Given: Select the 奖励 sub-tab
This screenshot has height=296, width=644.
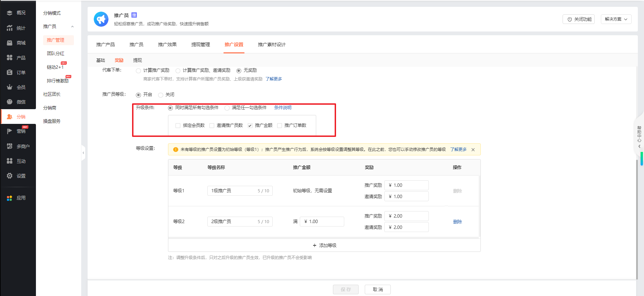Looking at the screenshot, I should (x=119, y=60).
